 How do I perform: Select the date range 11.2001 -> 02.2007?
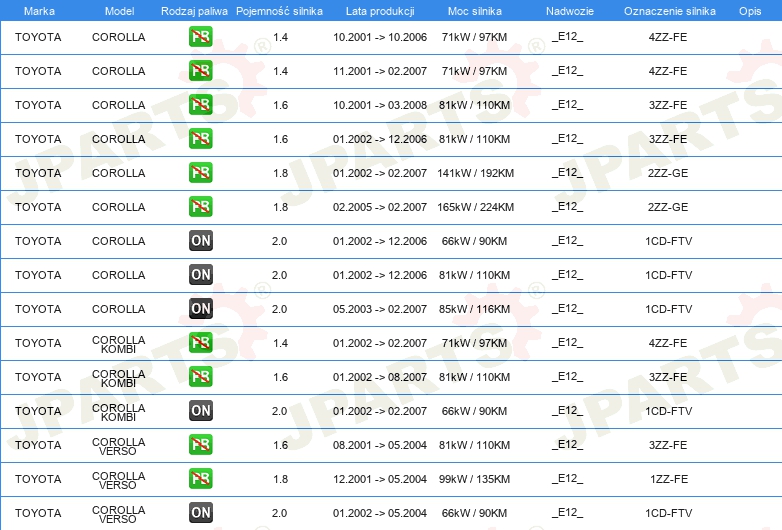click(380, 71)
